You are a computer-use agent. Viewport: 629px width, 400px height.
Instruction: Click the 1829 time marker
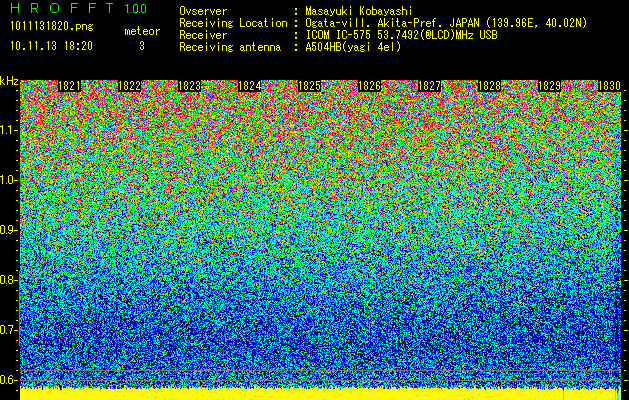549,86
